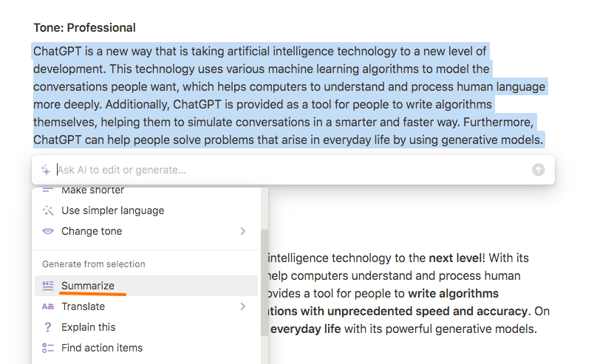Select Use simpler language option

(146, 210)
